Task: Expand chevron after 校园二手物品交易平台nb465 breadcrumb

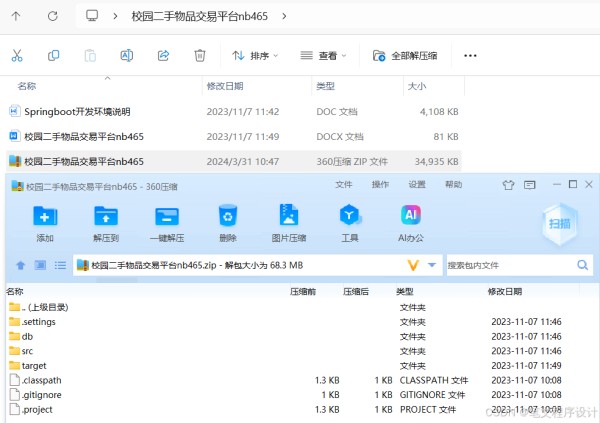Action: (284, 16)
